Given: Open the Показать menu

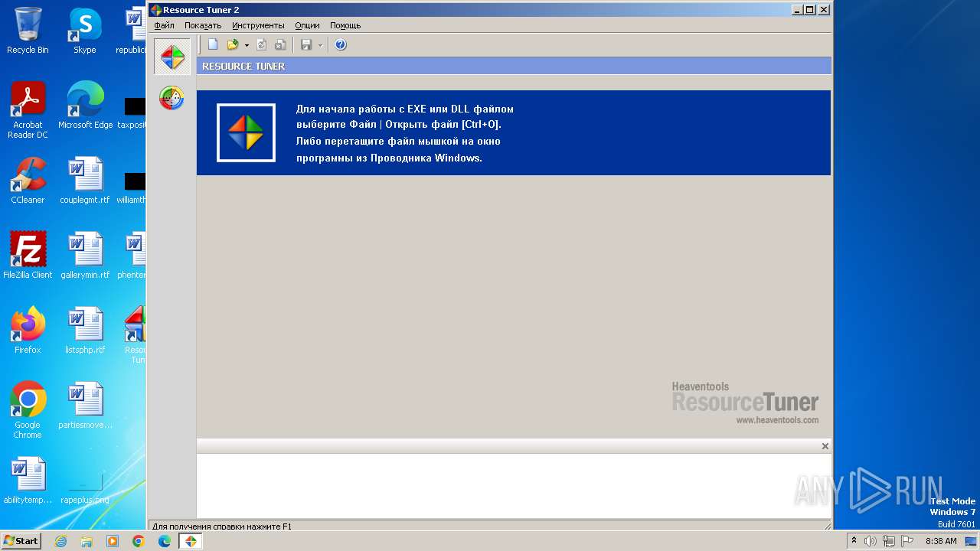Looking at the screenshot, I should click(x=203, y=25).
